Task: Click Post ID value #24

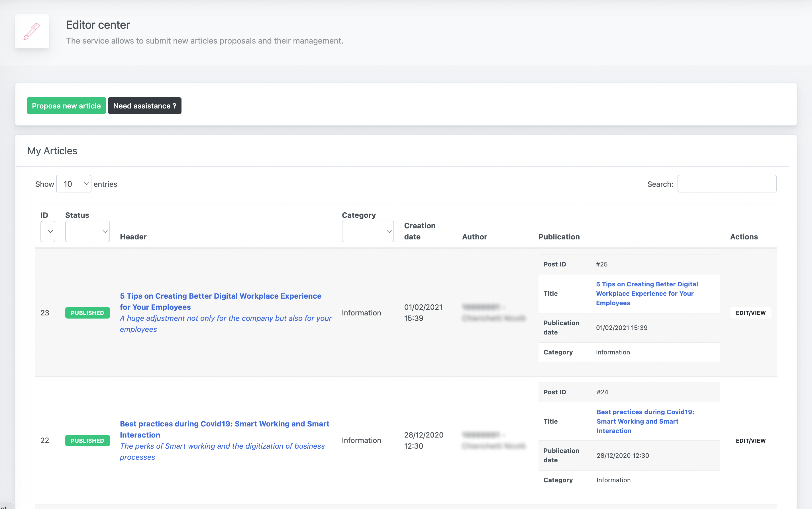Action: click(602, 392)
